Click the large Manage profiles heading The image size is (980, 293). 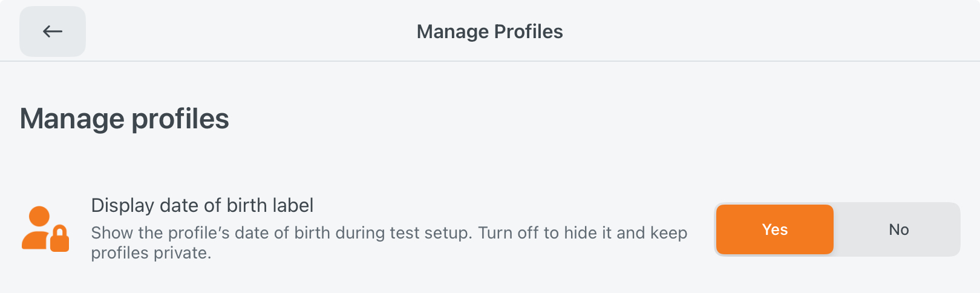pos(125,119)
